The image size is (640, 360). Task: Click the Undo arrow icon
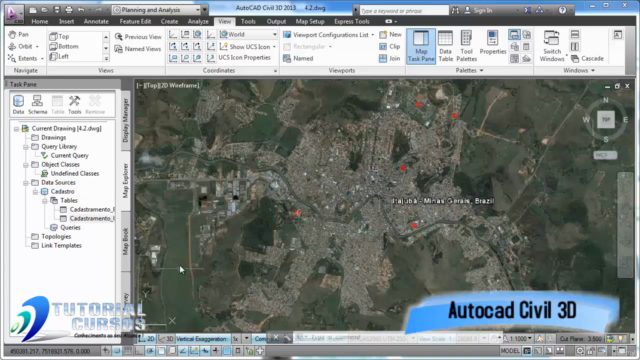[81, 10]
